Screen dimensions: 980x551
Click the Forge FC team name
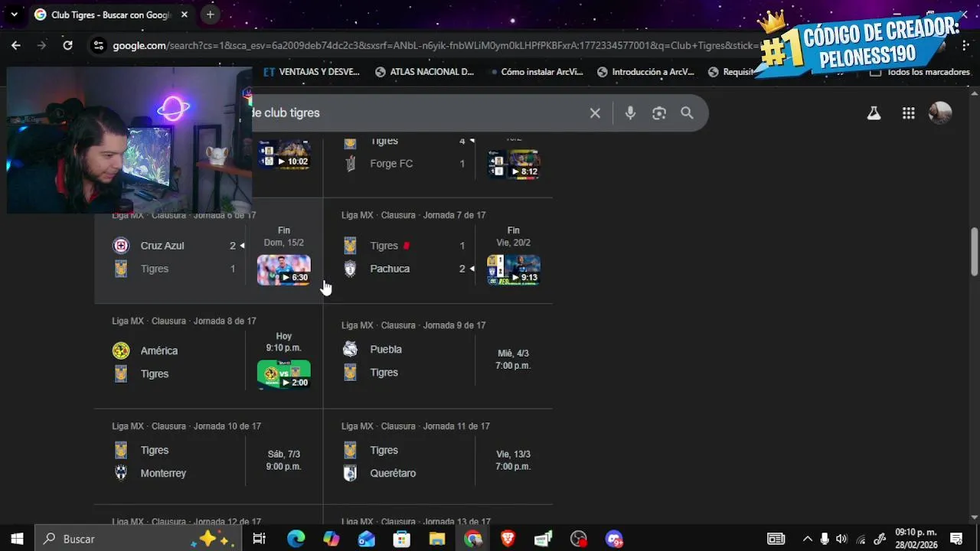[391, 164]
